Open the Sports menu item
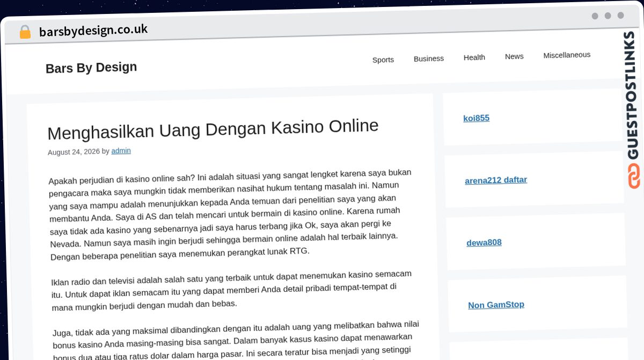644x360 pixels. click(x=383, y=60)
